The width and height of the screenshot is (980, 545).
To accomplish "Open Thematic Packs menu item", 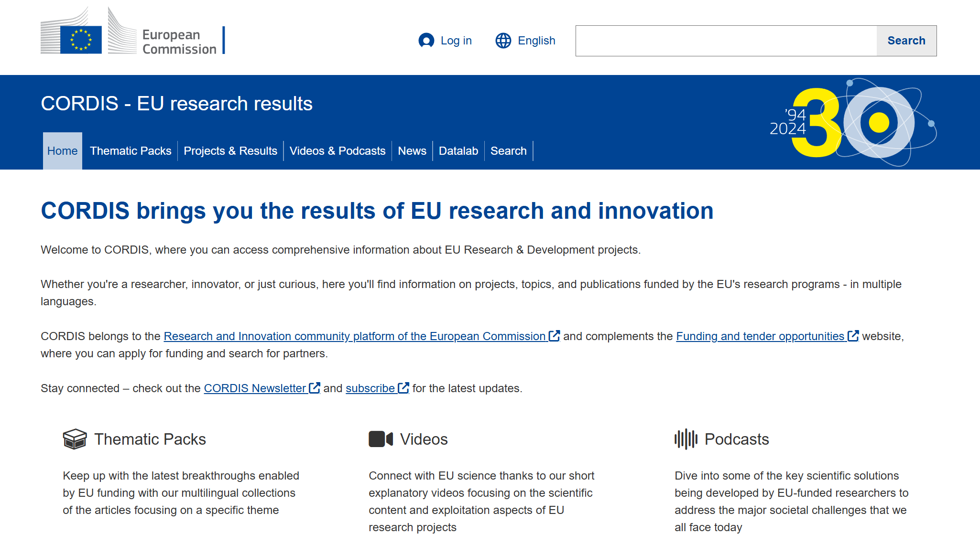I will [x=130, y=151].
